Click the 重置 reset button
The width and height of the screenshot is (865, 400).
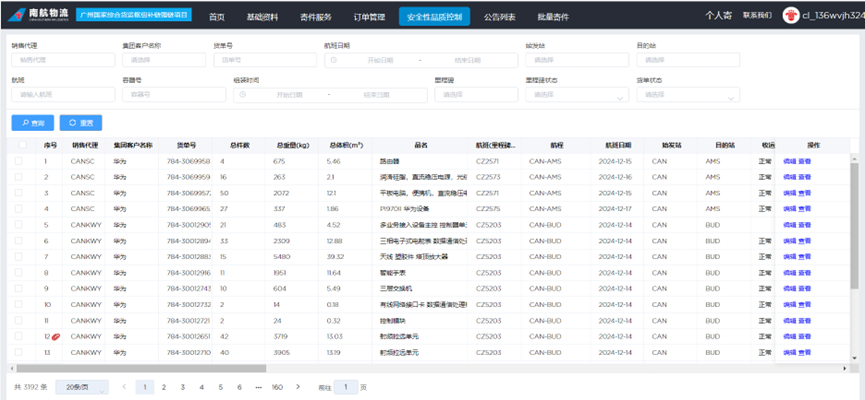pos(82,123)
